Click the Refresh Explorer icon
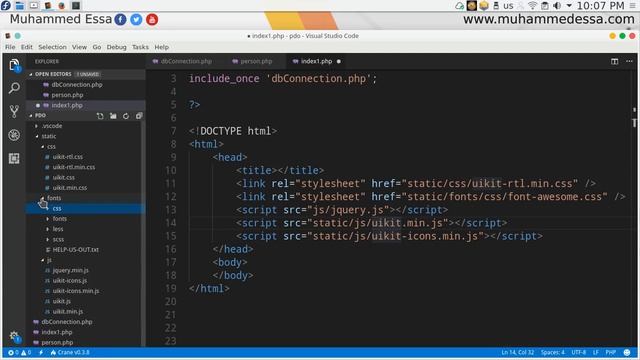The image size is (640, 360). pyautogui.click(x=126, y=116)
